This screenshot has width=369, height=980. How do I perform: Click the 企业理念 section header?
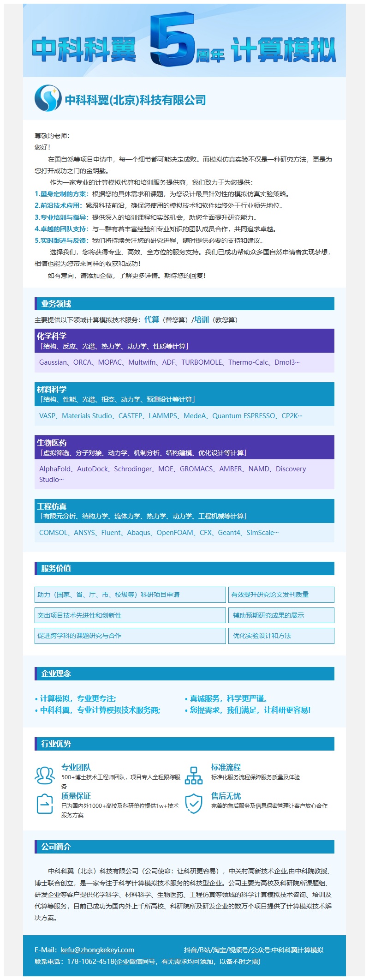tap(184, 673)
